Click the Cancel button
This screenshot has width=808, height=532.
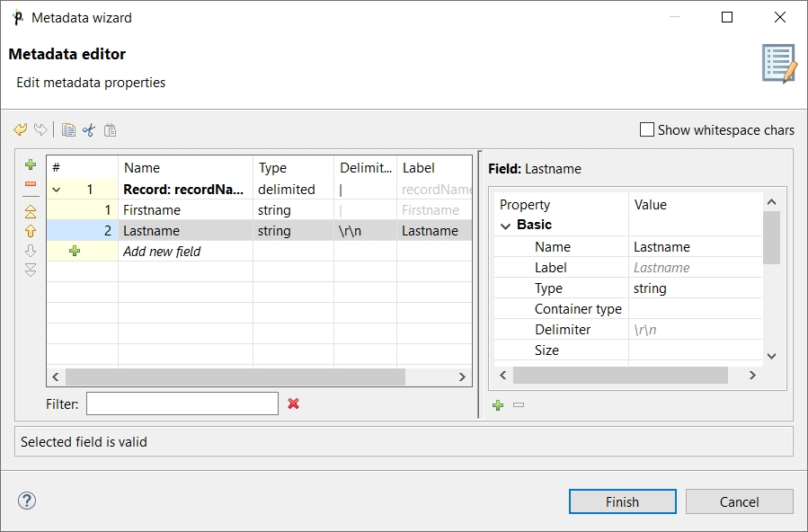(740, 501)
